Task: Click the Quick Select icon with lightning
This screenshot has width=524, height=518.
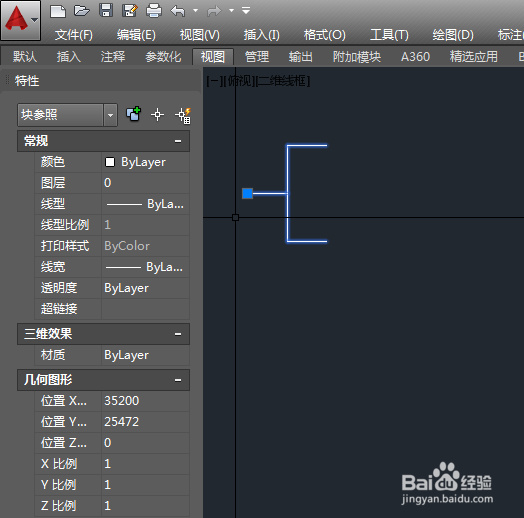Action: [183, 115]
